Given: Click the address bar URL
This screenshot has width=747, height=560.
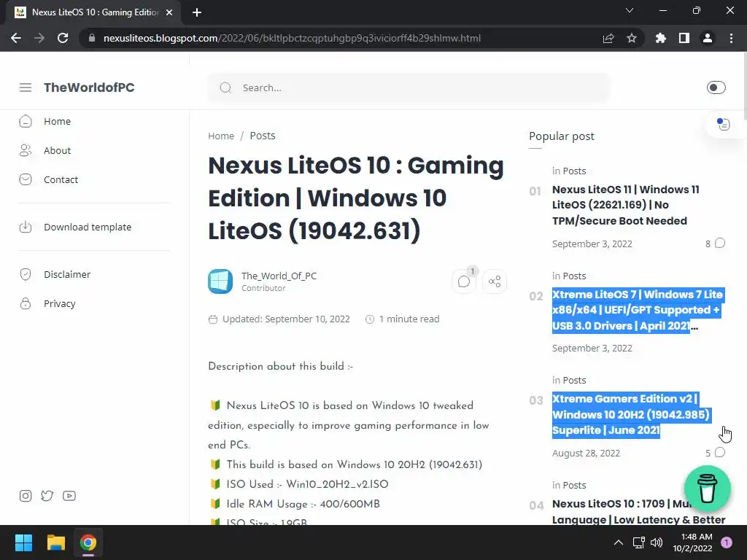Looking at the screenshot, I should 292,38.
